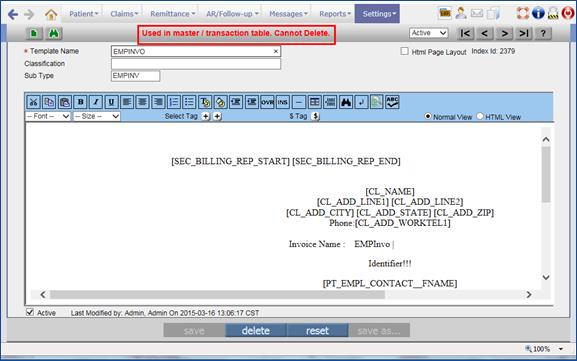Toggle Bold formatting
Viewport: 577px width, 361px height.
tap(80, 102)
